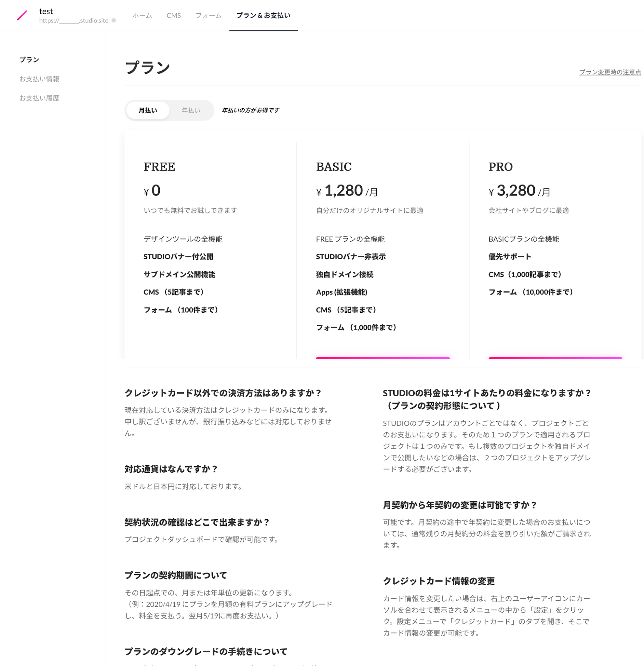This screenshot has height=666, width=644.
Task: Click the studio.site project URL
Action: 74,20
